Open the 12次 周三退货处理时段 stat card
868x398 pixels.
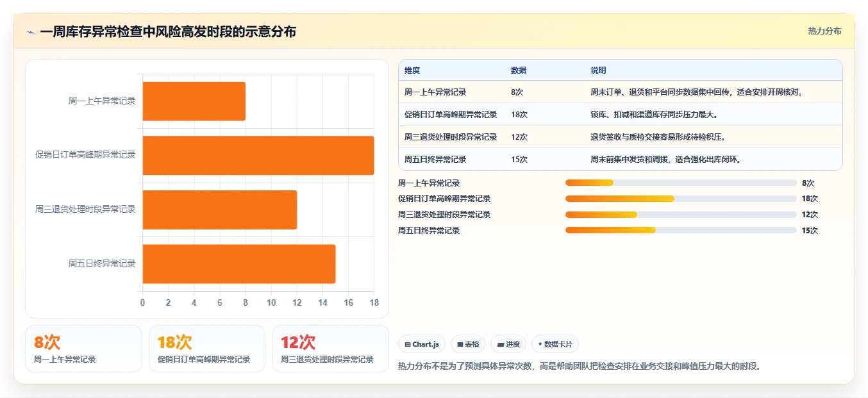click(330, 349)
